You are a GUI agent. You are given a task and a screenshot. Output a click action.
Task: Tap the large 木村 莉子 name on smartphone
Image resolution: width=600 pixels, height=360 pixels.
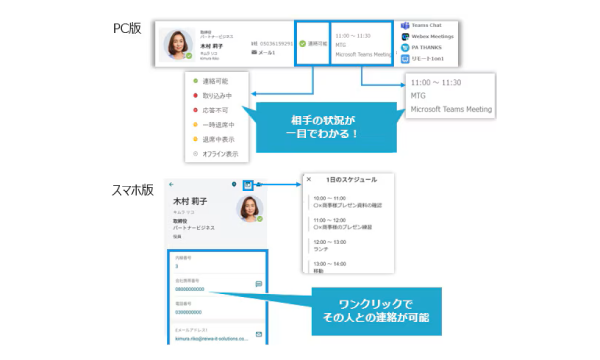click(x=190, y=201)
